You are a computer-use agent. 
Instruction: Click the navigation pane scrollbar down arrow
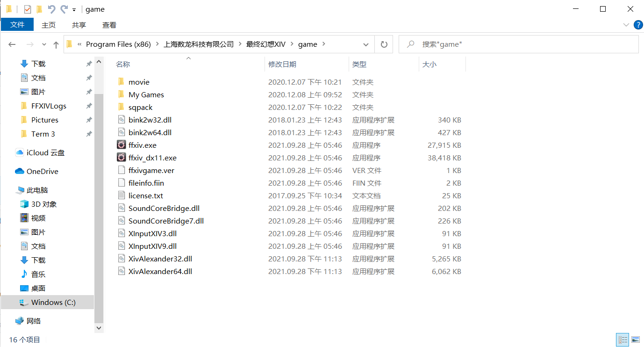[99, 328]
